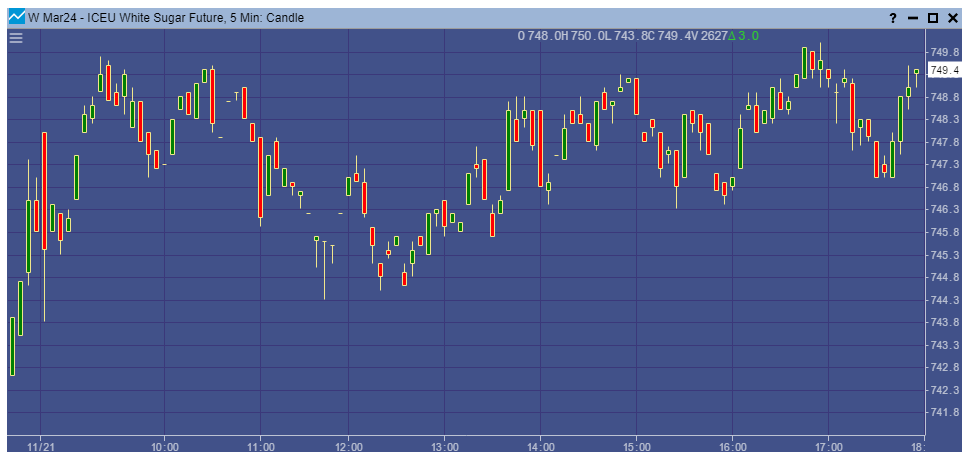Click the 744.3 price axis label
The height and width of the screenshot is (458, 971).
(944, 300)
